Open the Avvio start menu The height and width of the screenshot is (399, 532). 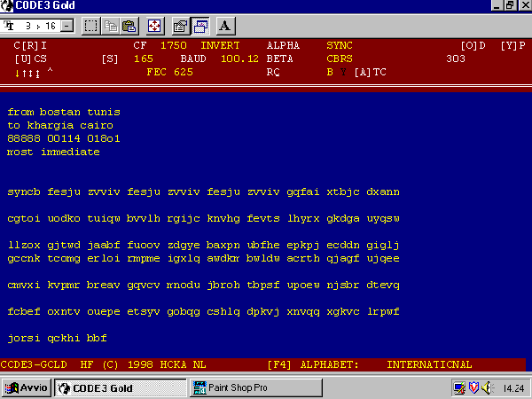[27, 387]
